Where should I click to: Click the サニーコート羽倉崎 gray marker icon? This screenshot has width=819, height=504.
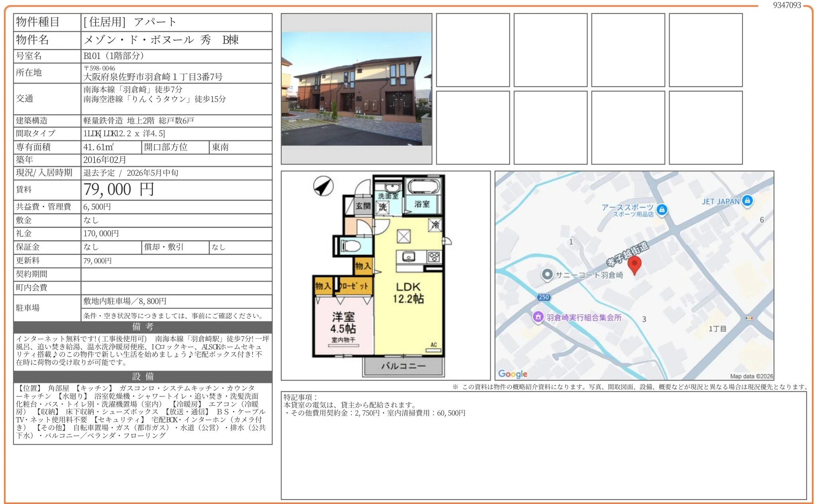coord(547,274)
